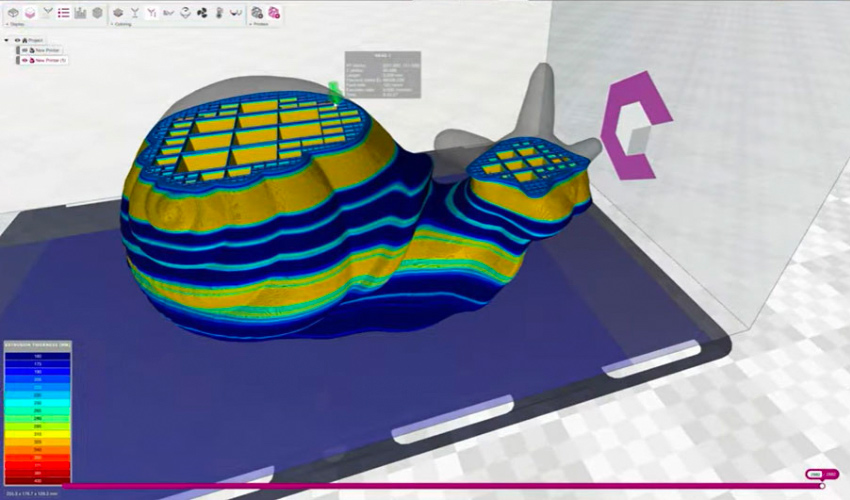Select the gray layers cube coloring icon
The width and height of the screenshot is (850, 500).
pos(118,12)
